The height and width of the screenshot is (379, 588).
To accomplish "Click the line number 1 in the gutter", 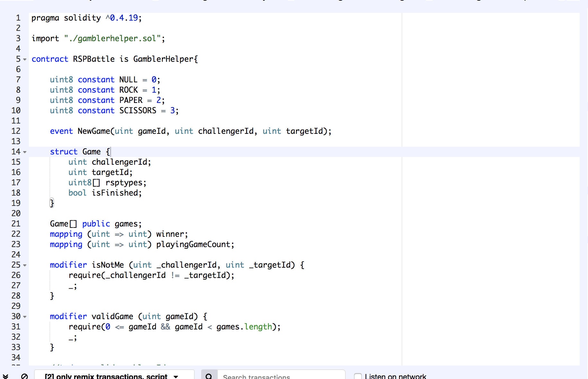I will [x=18, y=18].
